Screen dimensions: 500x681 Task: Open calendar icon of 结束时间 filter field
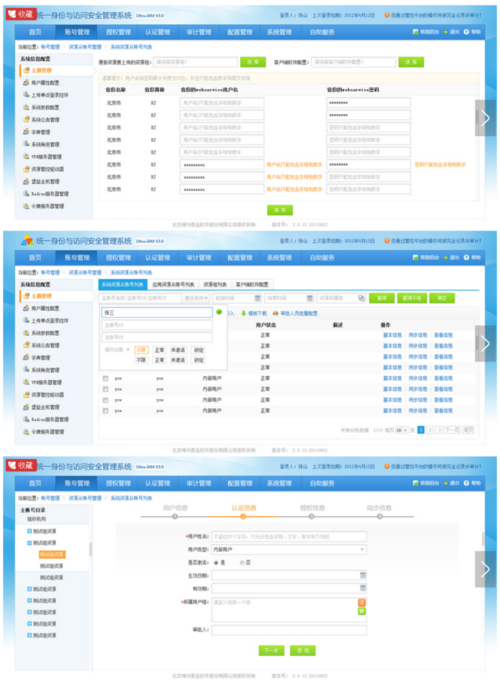click(x=310, y=298)
